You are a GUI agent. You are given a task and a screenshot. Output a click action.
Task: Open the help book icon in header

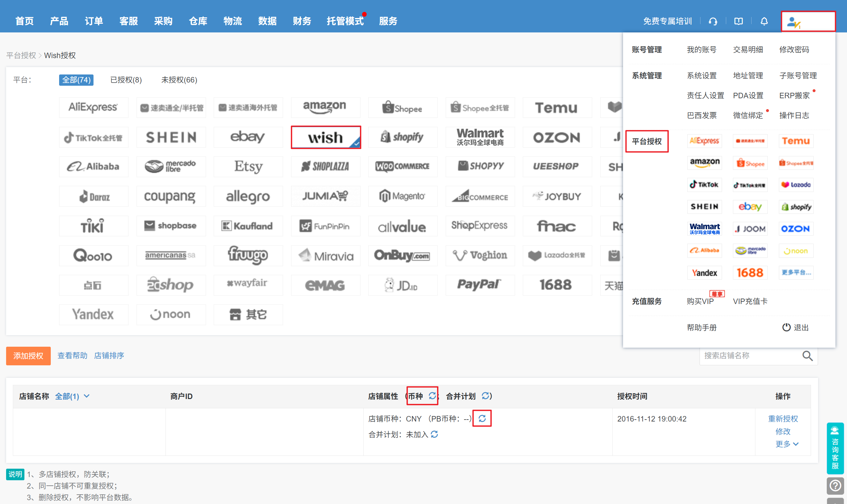point(738,21)
